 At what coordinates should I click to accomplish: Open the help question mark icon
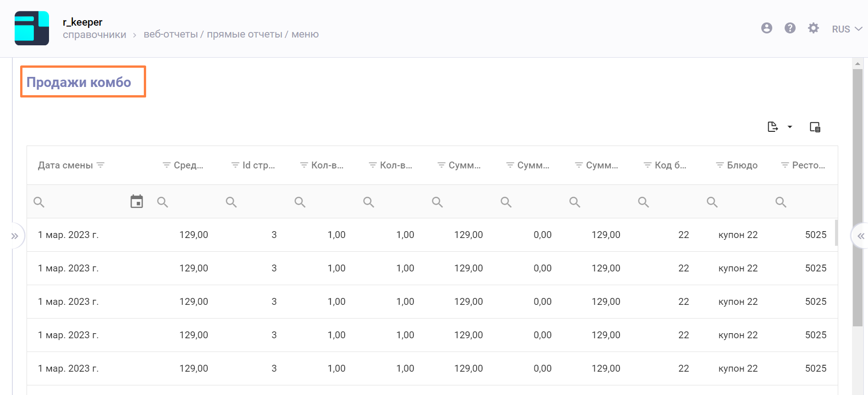click(790, 28)
